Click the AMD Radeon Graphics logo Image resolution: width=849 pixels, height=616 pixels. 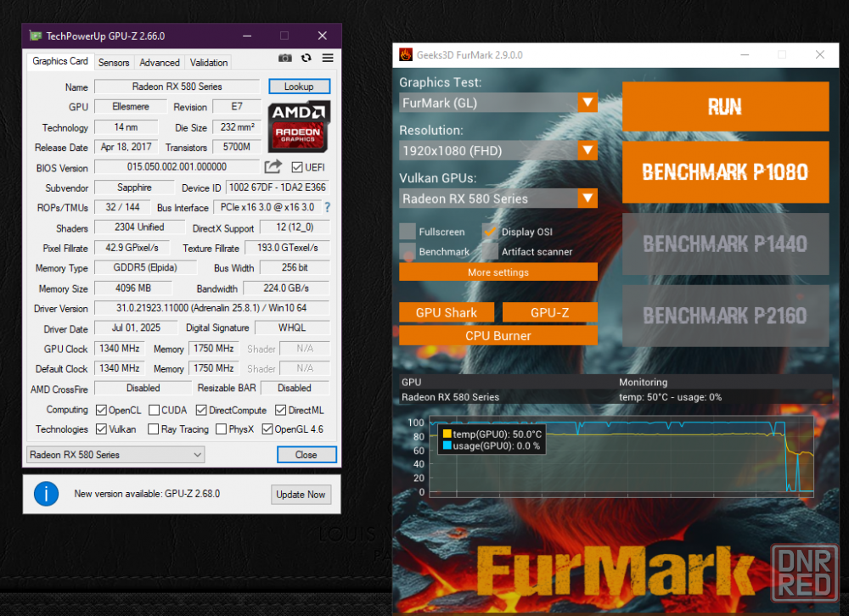[x=299, y=126]
